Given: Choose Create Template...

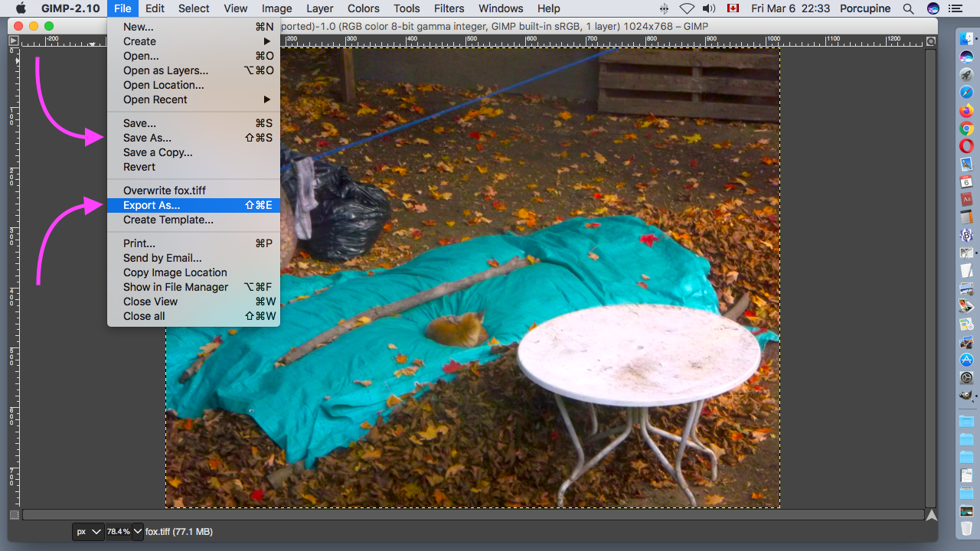Looking at the screenshot, I should tap(194, 220).
